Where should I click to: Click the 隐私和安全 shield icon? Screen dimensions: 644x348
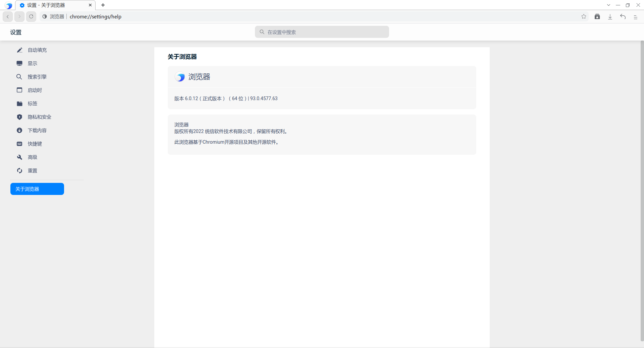point(19,117)
